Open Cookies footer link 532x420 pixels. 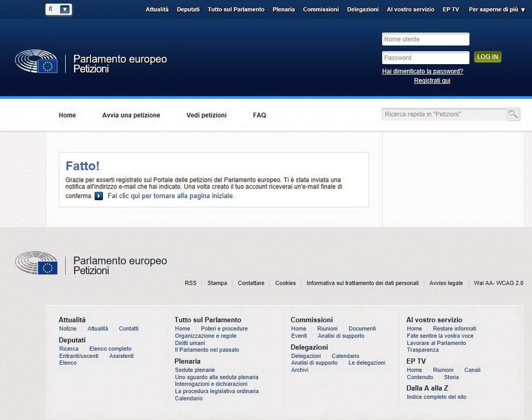pos(285,283)
